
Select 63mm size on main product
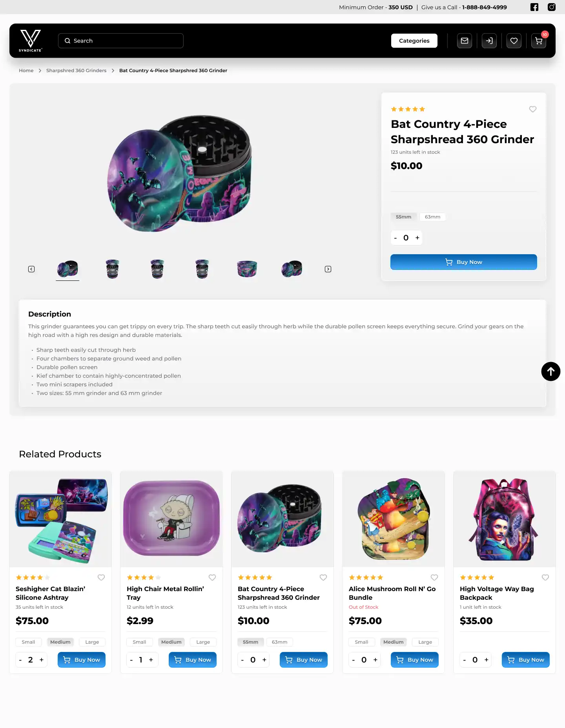point(432,217)
